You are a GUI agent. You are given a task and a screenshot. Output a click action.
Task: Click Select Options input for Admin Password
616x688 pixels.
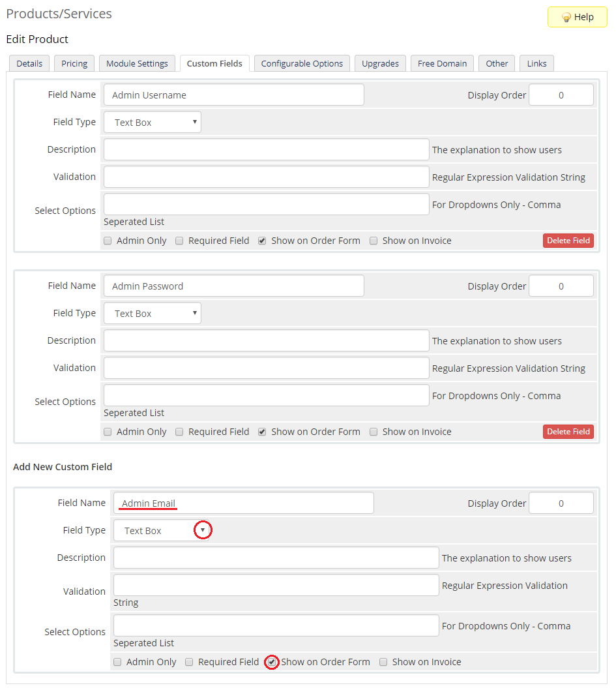266,395
